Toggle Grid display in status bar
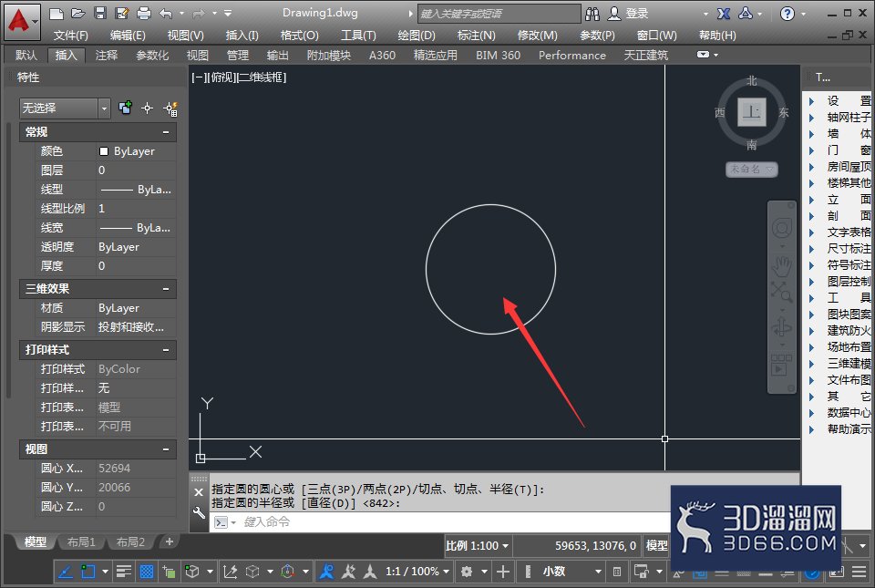Viewport: 875px width, 588px height. (x=146, y=572)
